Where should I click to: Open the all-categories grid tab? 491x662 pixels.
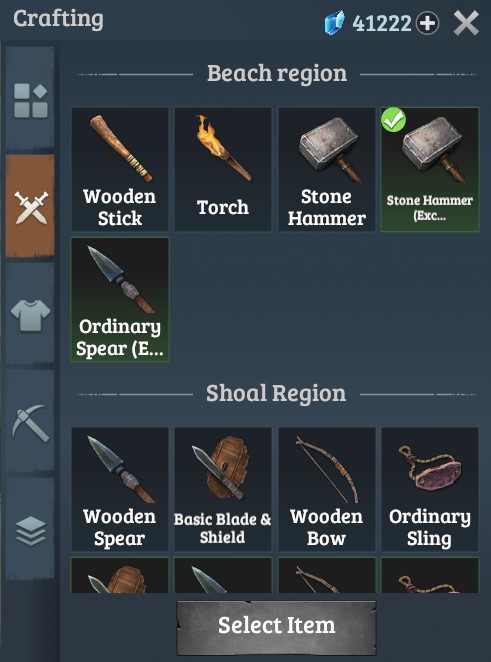click(x=30, y=99)
